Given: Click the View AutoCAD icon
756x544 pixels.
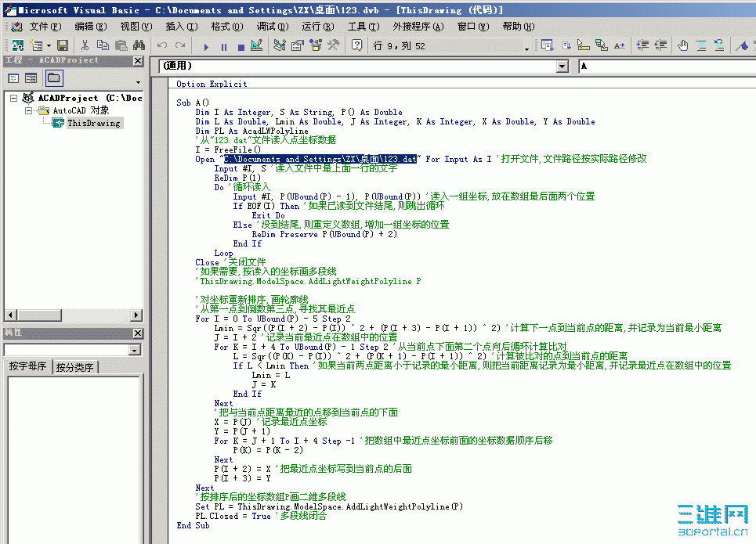Looking at the screenshot, I should [18, 45].
